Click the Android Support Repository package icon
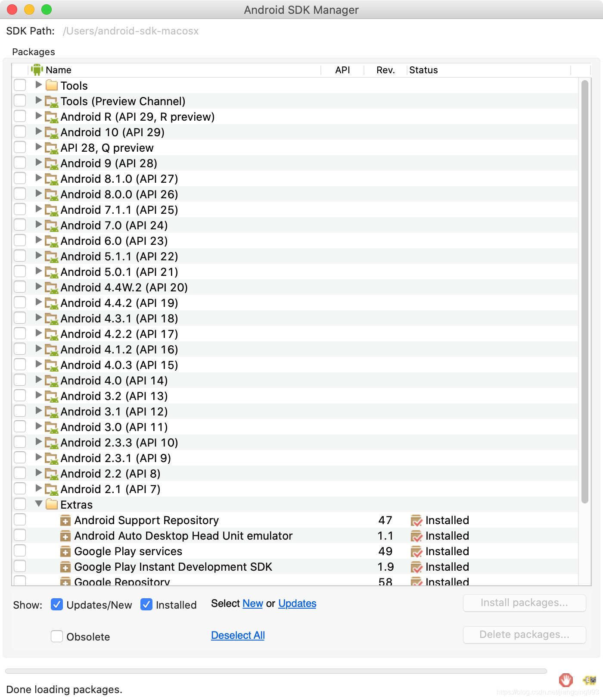The width and height of the screenshot is (603, 700). (x=65, y=521)
